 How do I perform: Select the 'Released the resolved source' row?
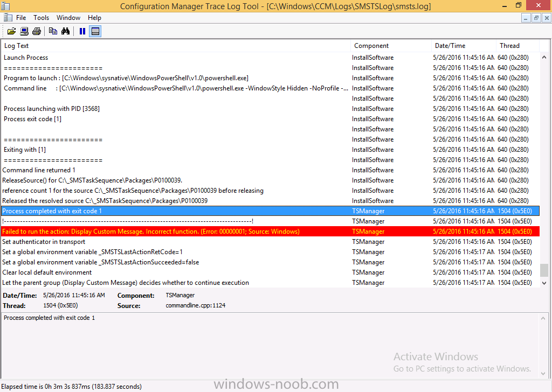pyautogui.click(x=271, y=201)
